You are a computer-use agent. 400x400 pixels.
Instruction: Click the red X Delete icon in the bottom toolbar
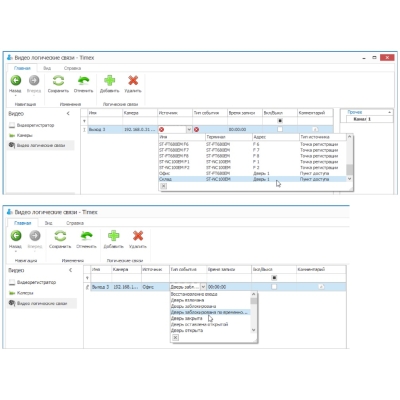pyautogui.click(x=138, y=236)
